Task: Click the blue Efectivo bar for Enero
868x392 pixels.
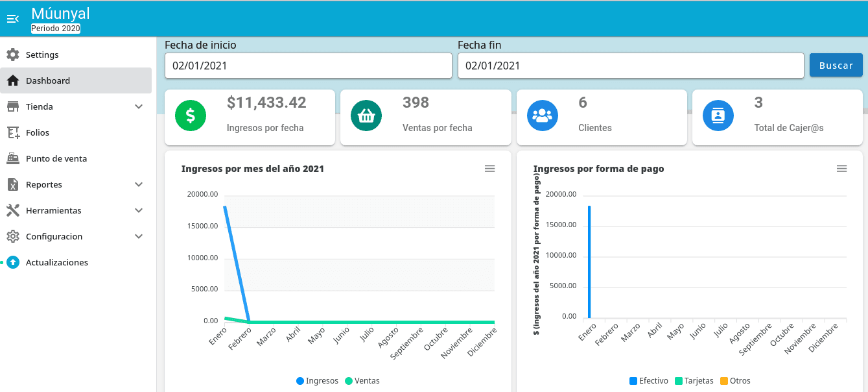Action: point(589,262)
